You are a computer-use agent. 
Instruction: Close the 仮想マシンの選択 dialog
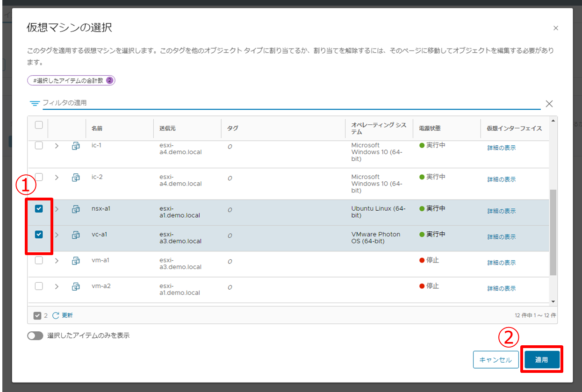[556, 28]
